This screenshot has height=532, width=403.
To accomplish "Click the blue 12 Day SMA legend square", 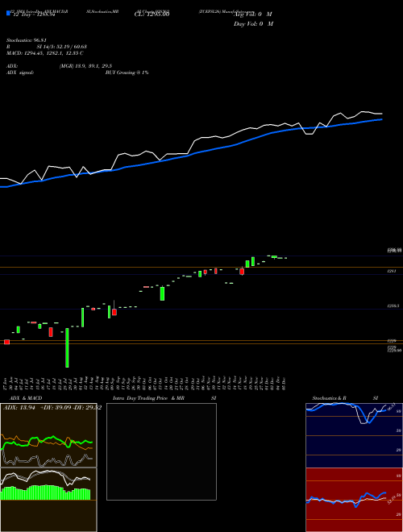I will pos(8,13).
